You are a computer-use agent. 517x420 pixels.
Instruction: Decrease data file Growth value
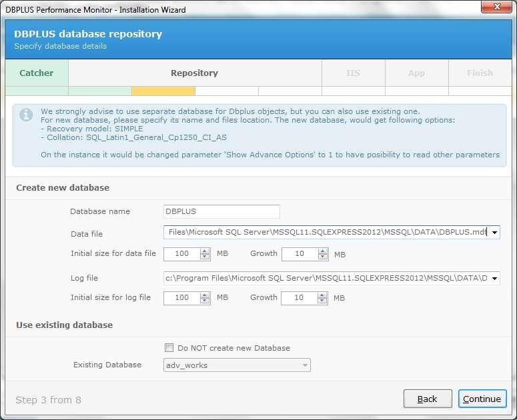[x=323, y=257]
